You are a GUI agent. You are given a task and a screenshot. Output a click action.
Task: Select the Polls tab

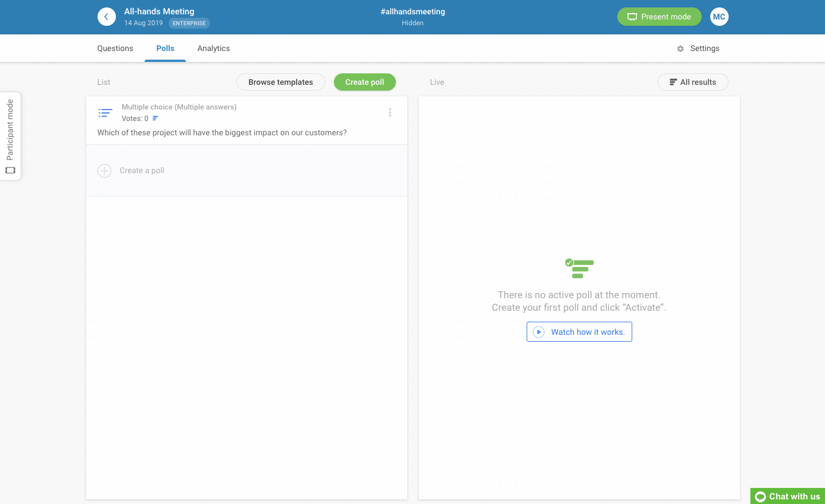pyautogui.click(x=165, y=49)
